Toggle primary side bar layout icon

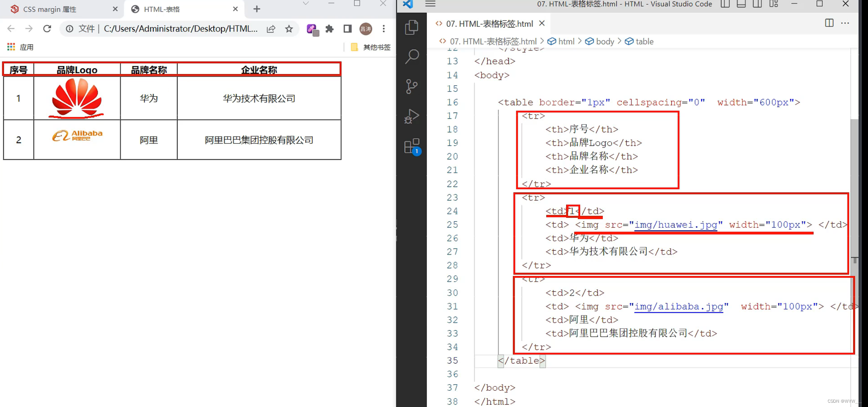(x=725, y=4)
